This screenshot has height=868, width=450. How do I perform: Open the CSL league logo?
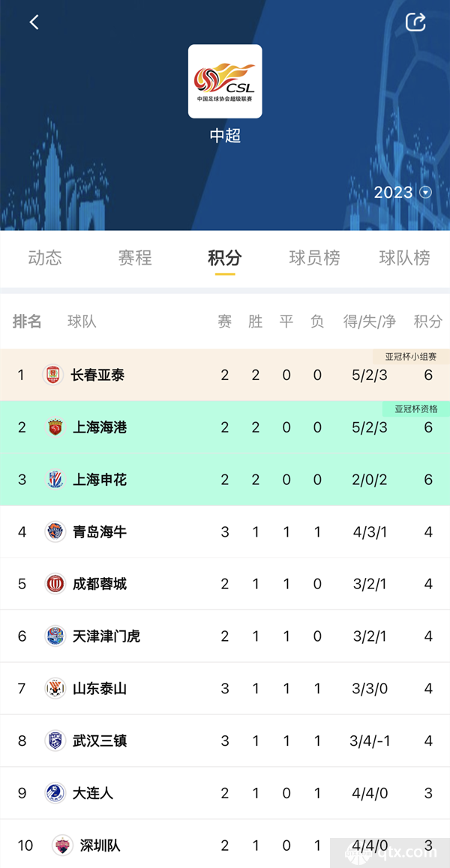[x=225, y=82]
